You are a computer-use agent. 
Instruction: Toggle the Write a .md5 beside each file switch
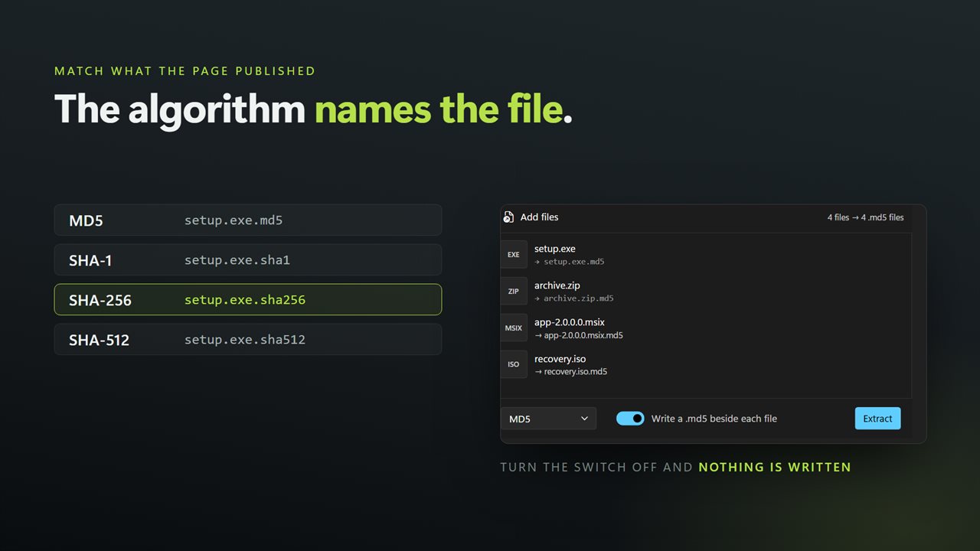coord(630,419)
